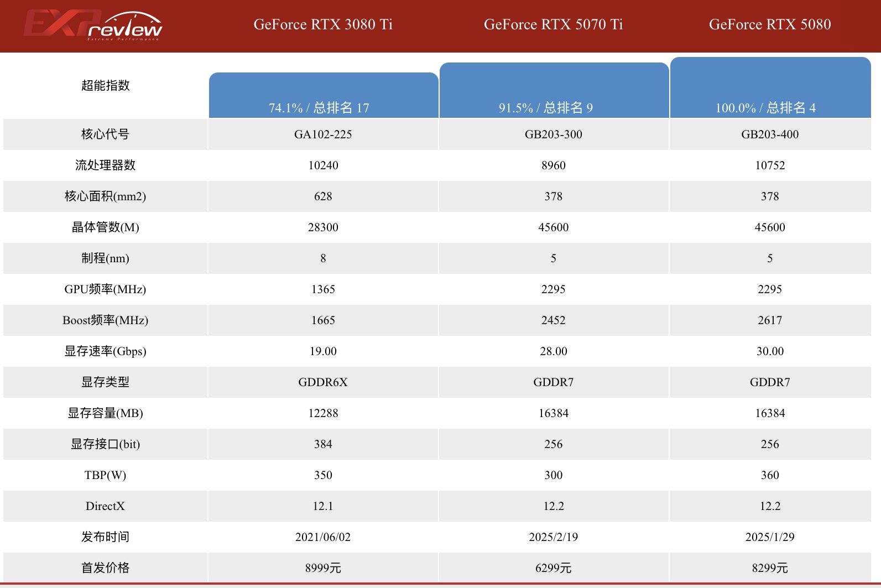Click the Boost频率(MHz) row label

point(105,320)
